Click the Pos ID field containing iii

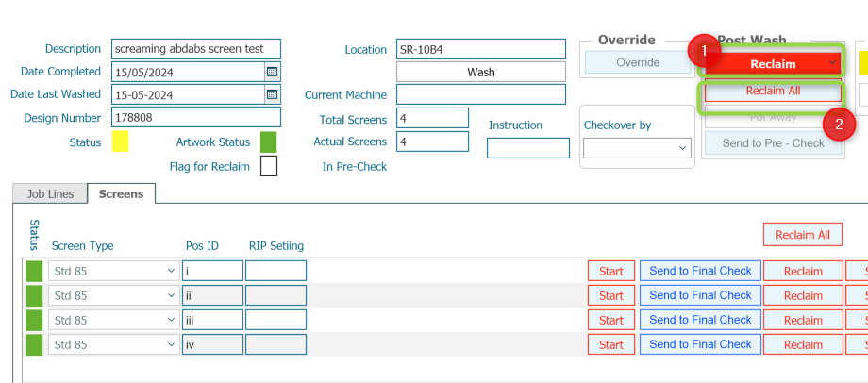tap(212, 320)
